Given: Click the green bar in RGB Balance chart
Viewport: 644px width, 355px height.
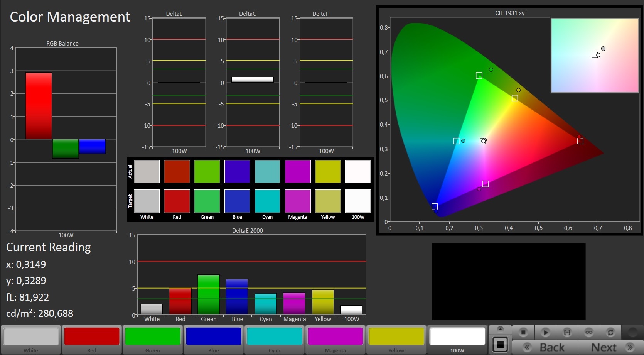Looking at the screenshot, I should click(66, 149).
